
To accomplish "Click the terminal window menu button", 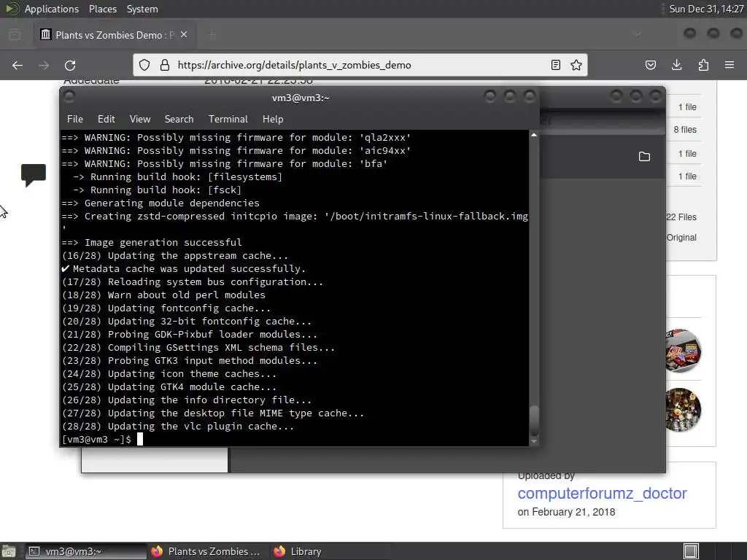I will tap(69, 97).
